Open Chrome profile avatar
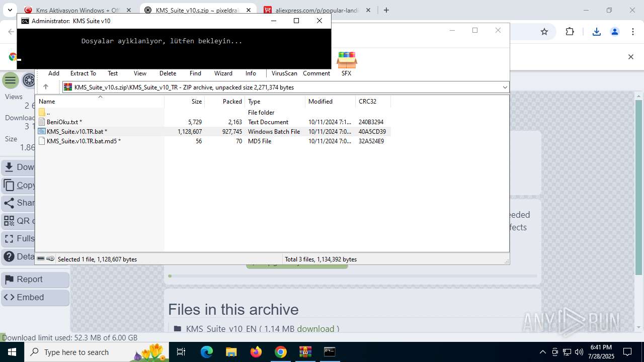Screen dimensions: 644x362 click(x=614, y=32)
